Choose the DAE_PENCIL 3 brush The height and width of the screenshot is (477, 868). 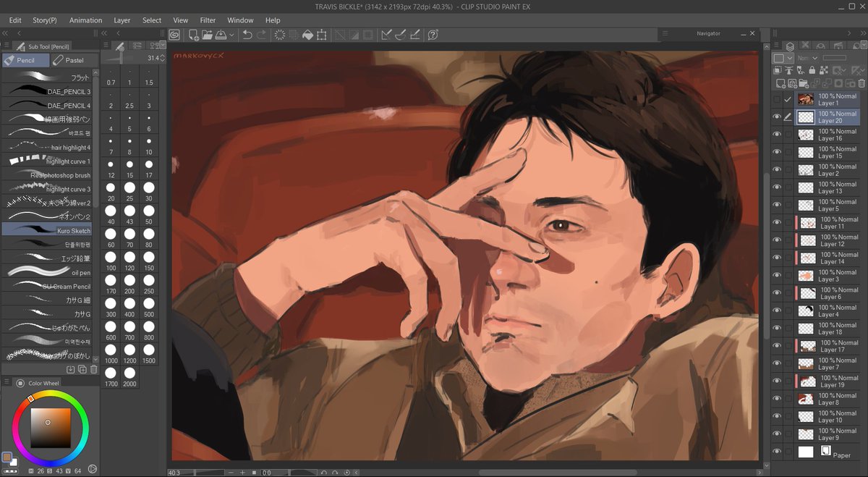47,91
